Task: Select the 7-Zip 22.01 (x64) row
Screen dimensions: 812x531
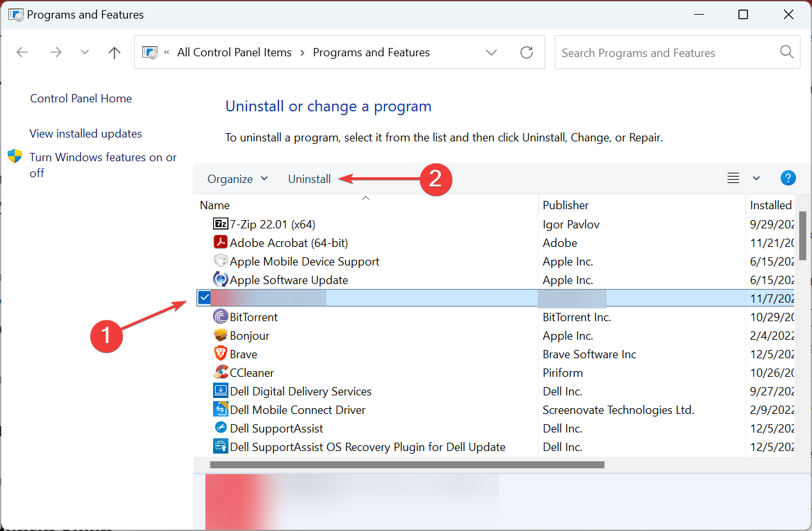Action: [495, 224]
